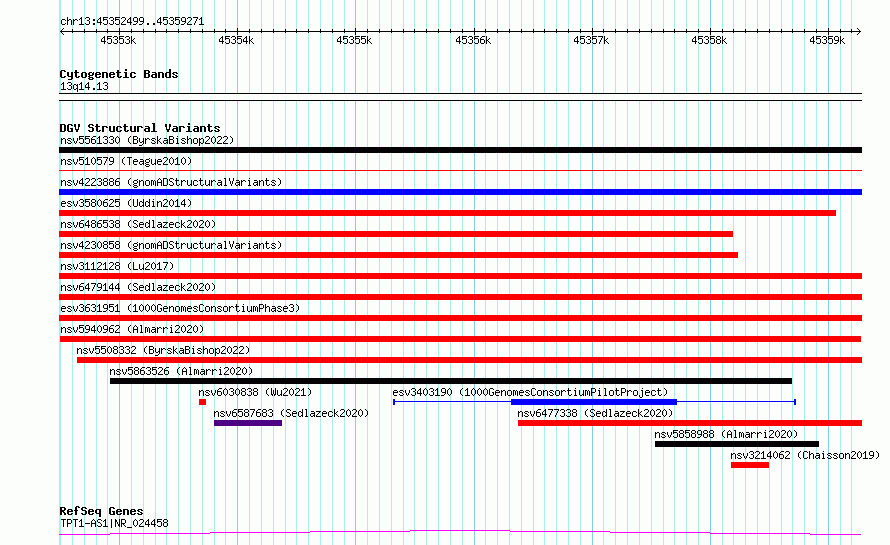Click the black nsv5858988 variant bar
The height and width of the screenshot is (545, 890).
737,444
